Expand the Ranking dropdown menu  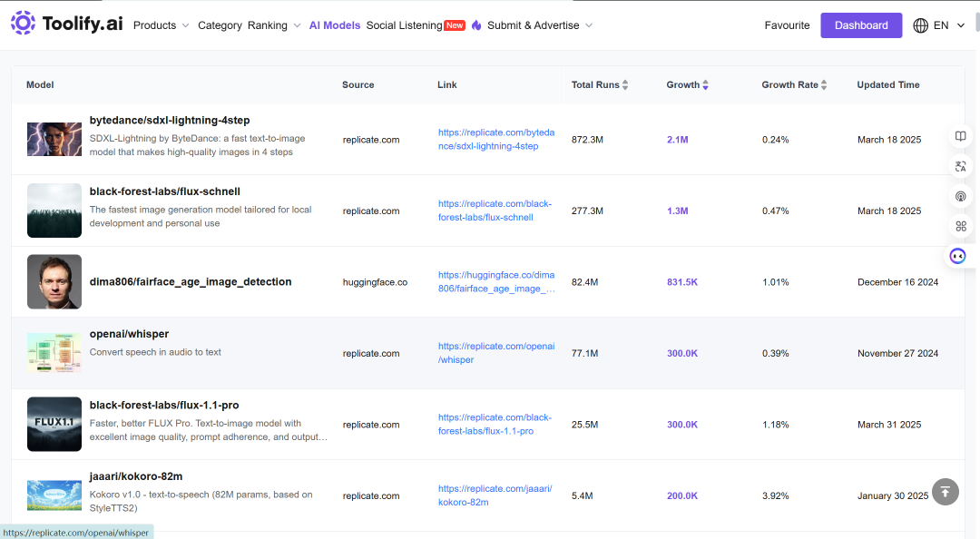point(274,25)
